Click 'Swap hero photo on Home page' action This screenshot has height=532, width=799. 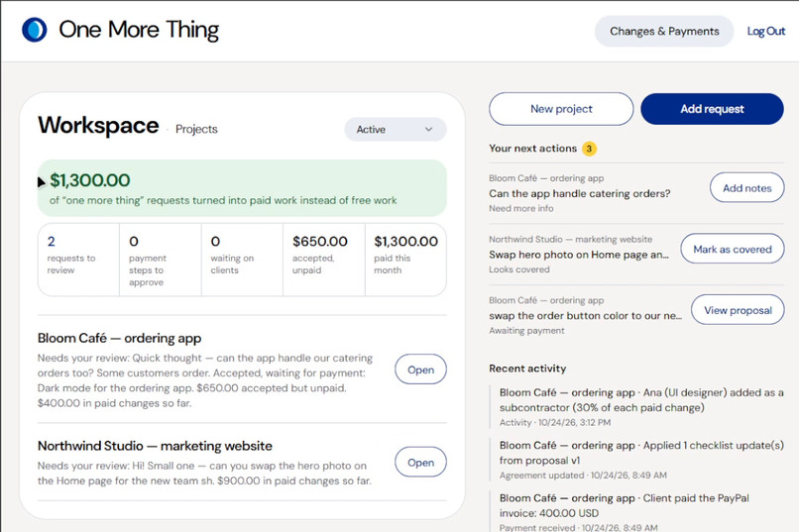(579, 255)
